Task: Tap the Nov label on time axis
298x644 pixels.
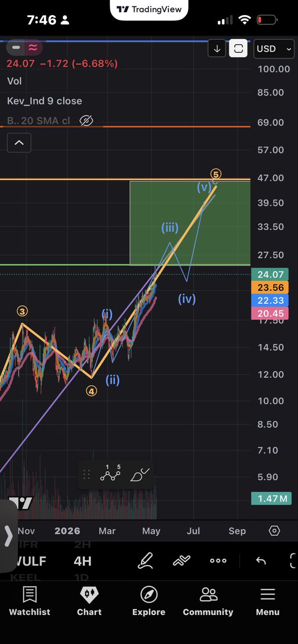Action: 26,531
